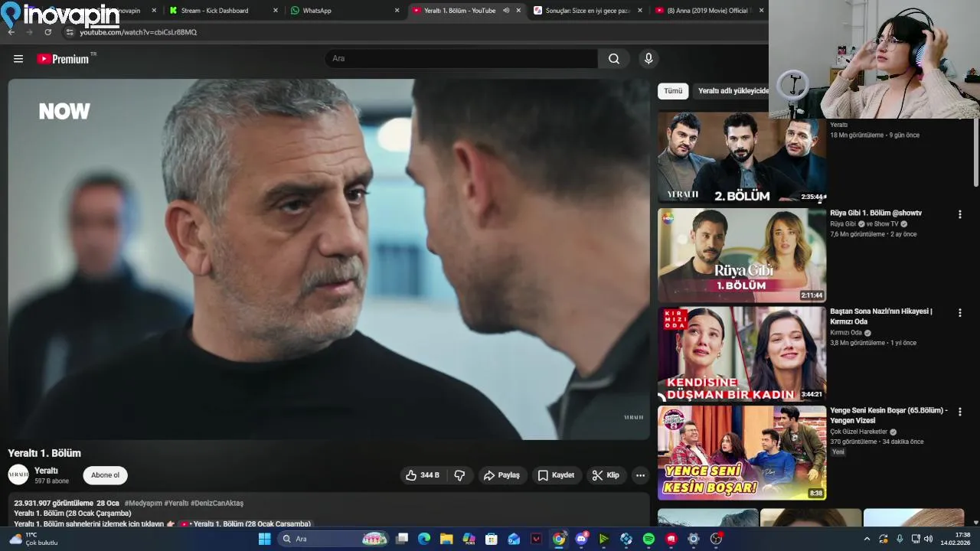Open Kırmızı Oda channel name

846,333
